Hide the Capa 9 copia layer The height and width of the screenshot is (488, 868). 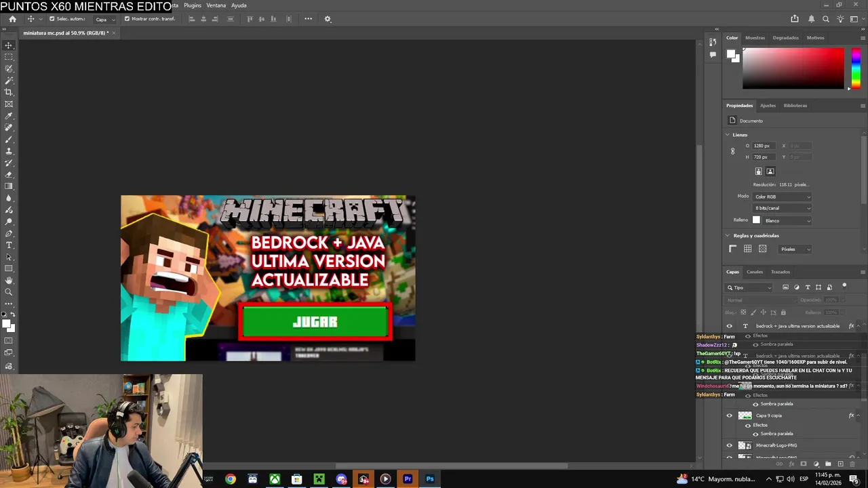point(730,415)
